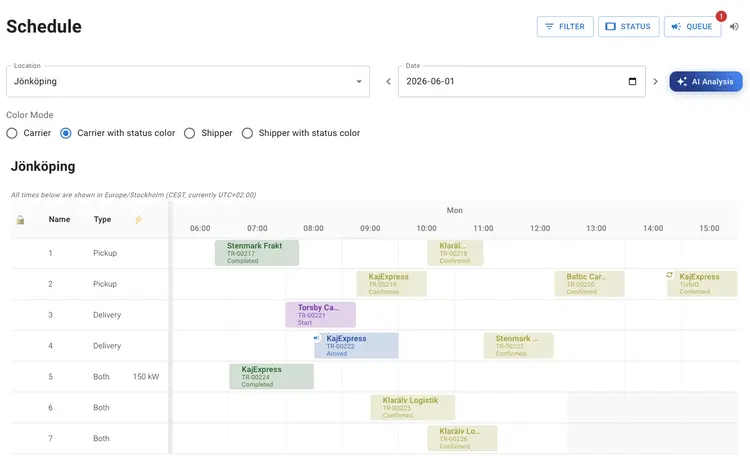Expand the Jönköping location dropdown

point(188,81)
